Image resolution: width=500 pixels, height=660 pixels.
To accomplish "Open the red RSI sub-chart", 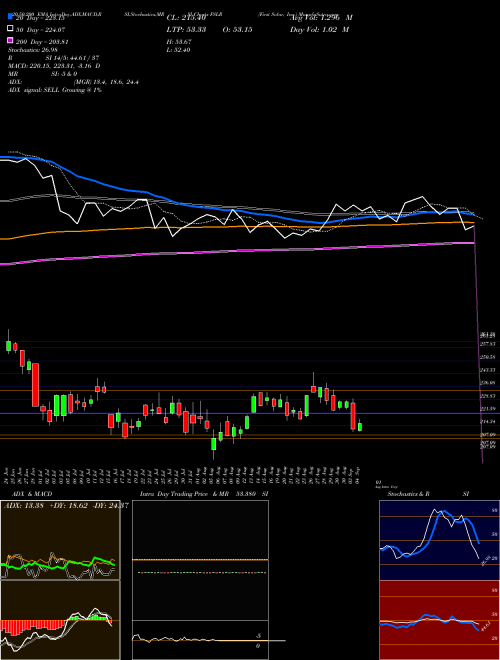I will coord(439,620).
